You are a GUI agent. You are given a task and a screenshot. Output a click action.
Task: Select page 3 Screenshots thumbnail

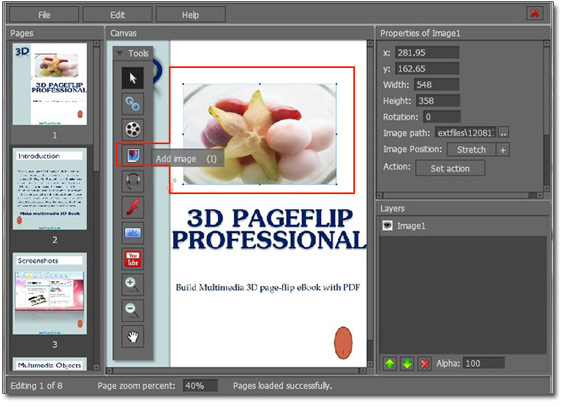point(50,293)
